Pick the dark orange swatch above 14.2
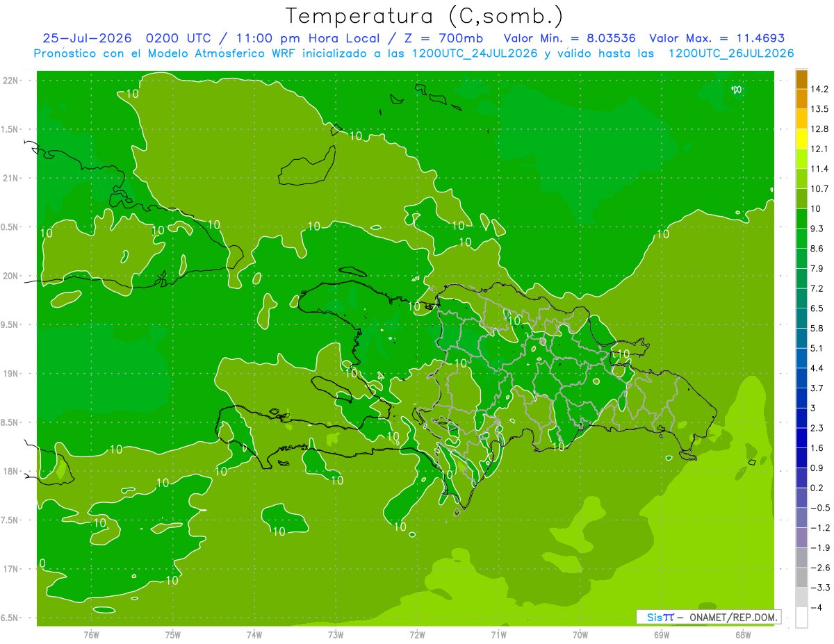Image resolution: width=834 pixels, height=644 pixels. pyautogui.click(x=801, y=79)
